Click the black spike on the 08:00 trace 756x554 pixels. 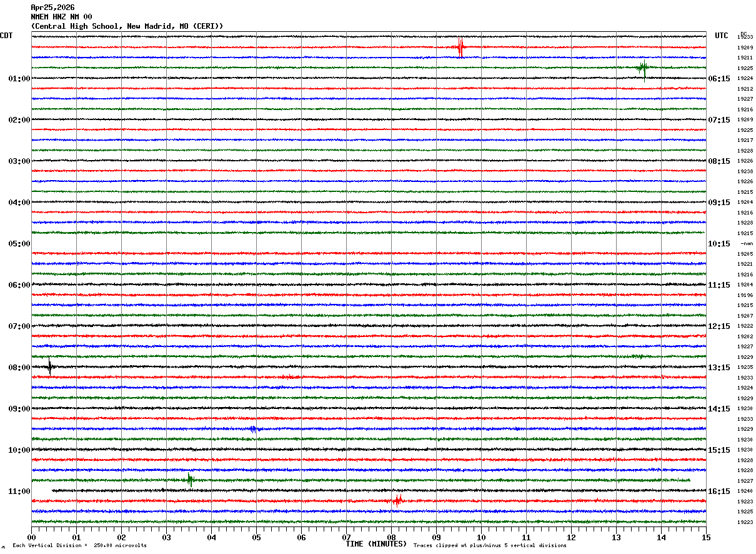(49, 367)
